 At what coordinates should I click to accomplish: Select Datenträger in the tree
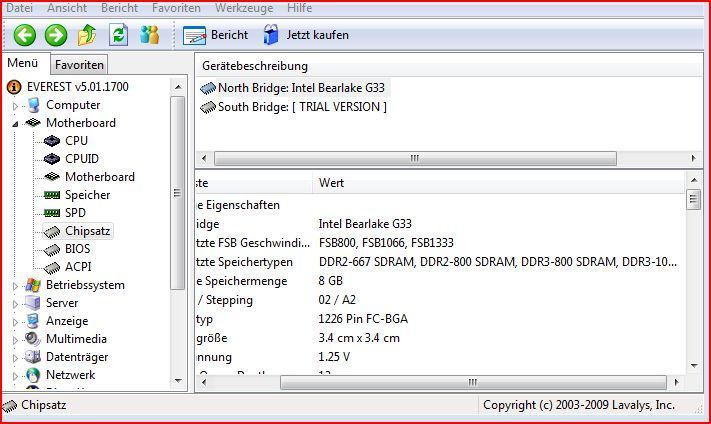77,357
